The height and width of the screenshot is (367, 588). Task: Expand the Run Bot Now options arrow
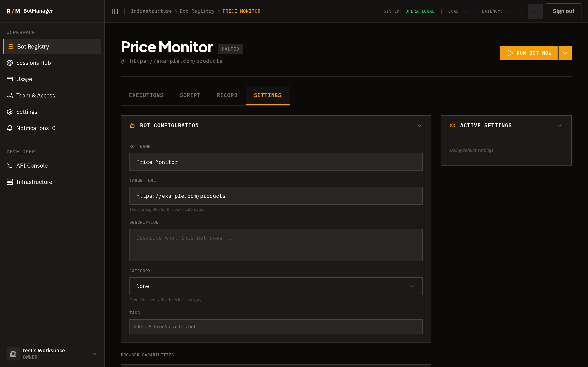pos(565,53)
